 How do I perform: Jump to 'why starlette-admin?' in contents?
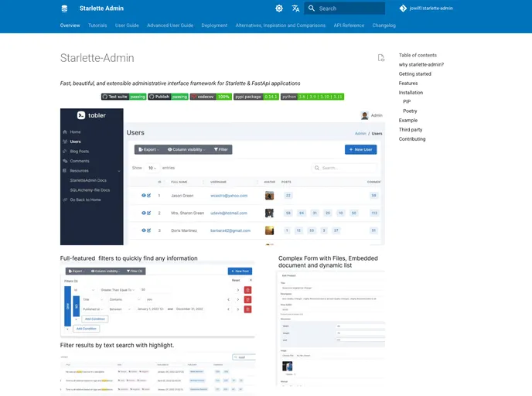(x=421, y=64)
